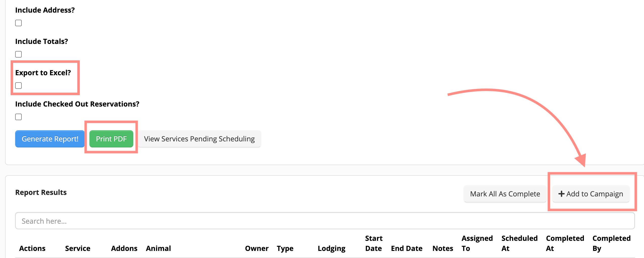
Task: Enable the Include Totals checkbox
Action: click(x=18, y=54)
